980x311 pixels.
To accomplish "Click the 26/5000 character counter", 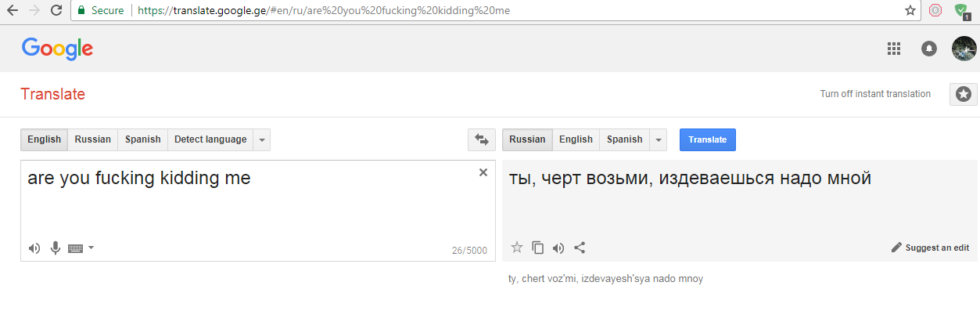I will (x=469, y=251).
